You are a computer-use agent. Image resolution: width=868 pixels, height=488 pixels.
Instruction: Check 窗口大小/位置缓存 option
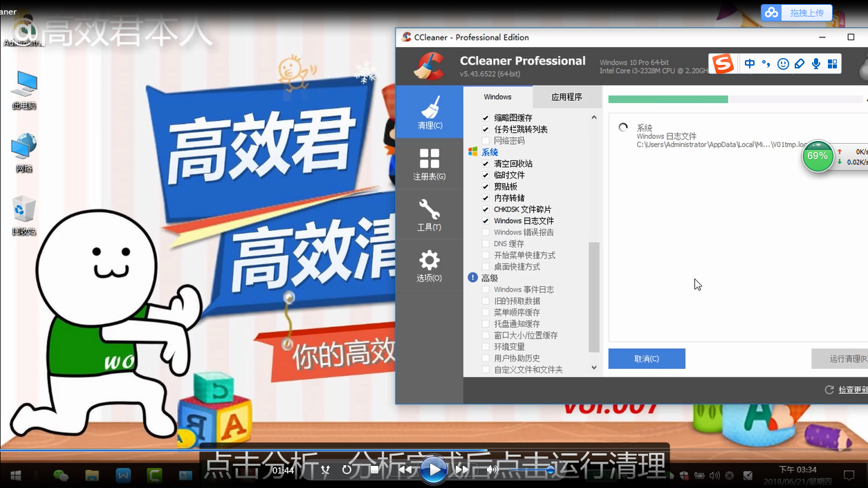[486, 335]
